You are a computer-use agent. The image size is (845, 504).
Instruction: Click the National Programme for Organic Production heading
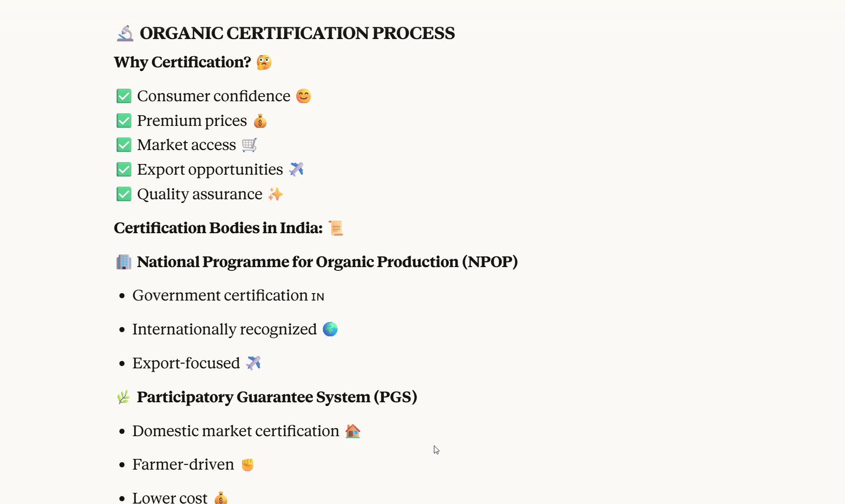pyautogui.click(x=327, y=262)
